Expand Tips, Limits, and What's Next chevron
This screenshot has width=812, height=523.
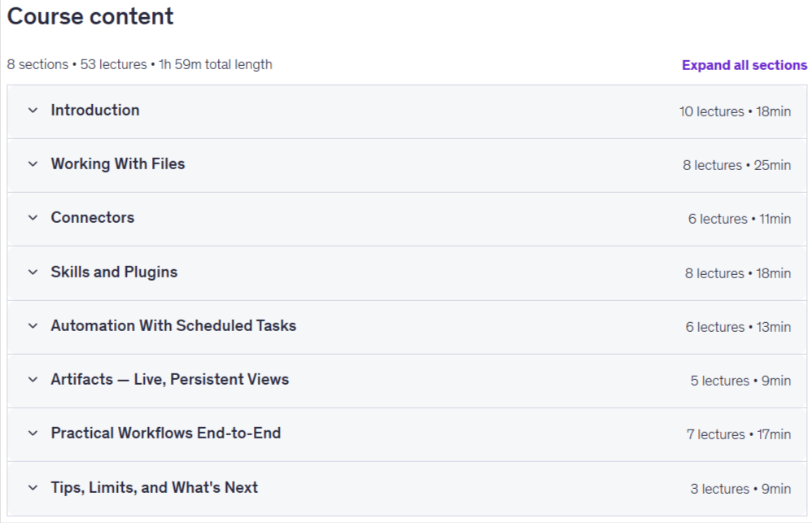click(x=33, y=488)
